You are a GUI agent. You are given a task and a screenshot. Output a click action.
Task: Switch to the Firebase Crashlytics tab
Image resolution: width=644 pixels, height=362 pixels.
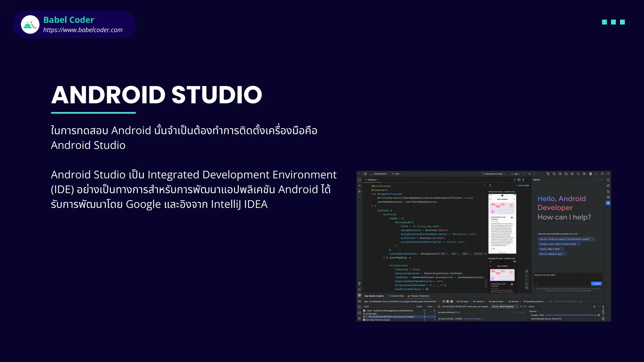[419, 296]
